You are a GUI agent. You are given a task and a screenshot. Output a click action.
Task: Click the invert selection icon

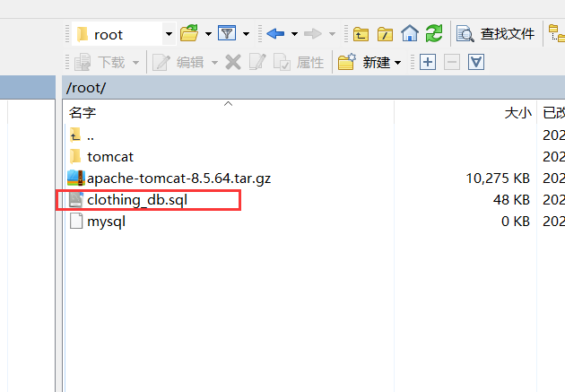pyautogui.click(x=476, y=62)
